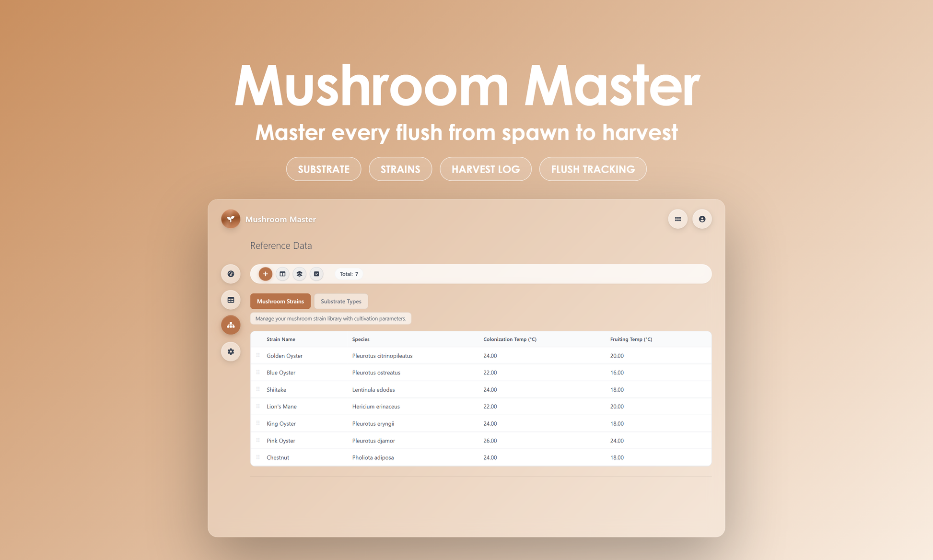Click Pink Oyster's 26.00 colonization temp
This screenshot has width=933, height=560.
[490, 441]
